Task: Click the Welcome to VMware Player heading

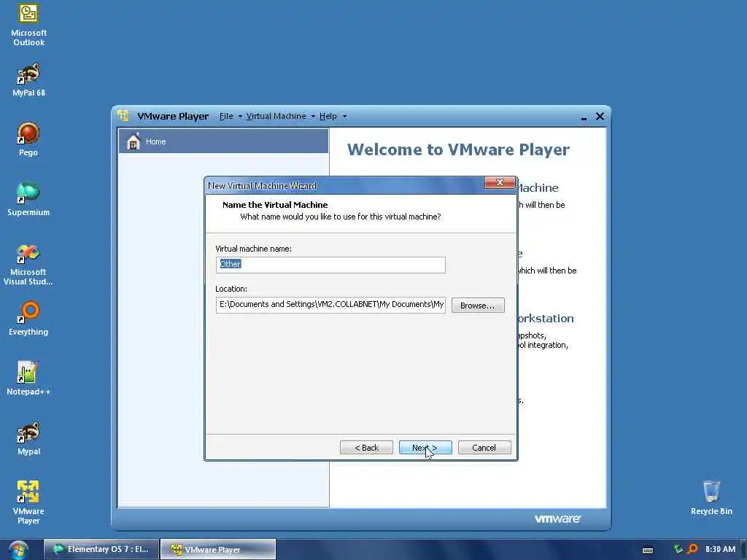Action: 458,149
